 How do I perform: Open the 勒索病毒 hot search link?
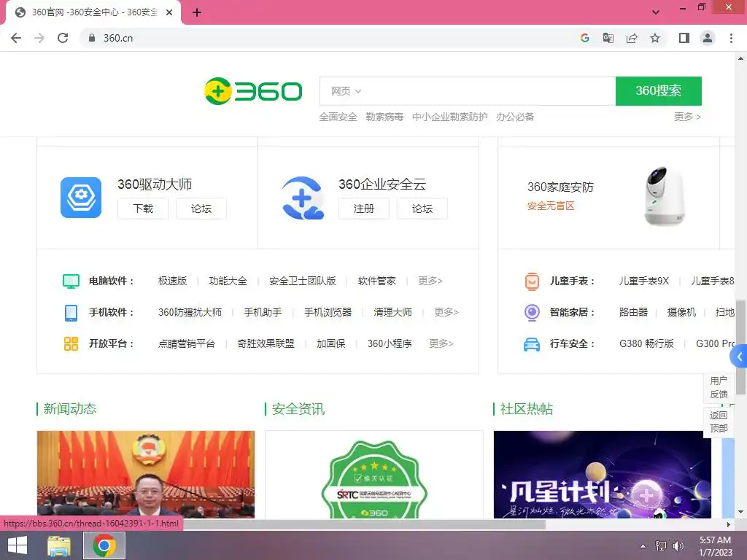click(x=384, y=117)
